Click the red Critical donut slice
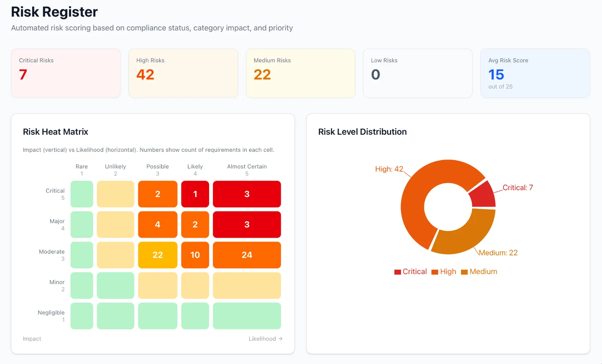Image resolution: width=602 pixels, height=364 pixels. coord(483,195)
